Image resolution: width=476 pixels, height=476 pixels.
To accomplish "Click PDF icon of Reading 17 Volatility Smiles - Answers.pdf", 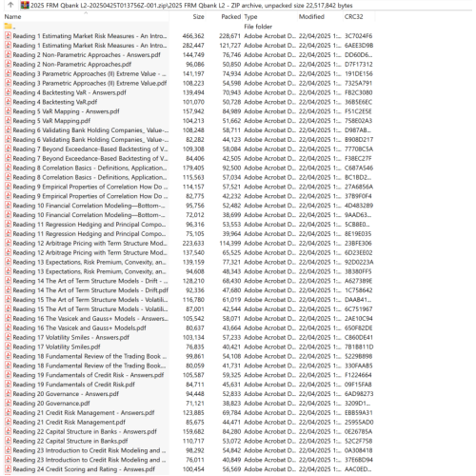I will tap(8, 337).
